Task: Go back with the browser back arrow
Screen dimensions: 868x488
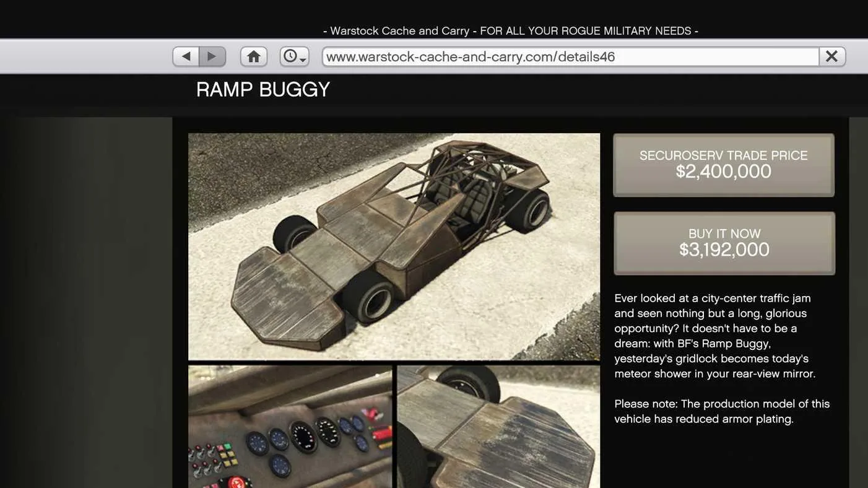Action: (x=186, y=56)
